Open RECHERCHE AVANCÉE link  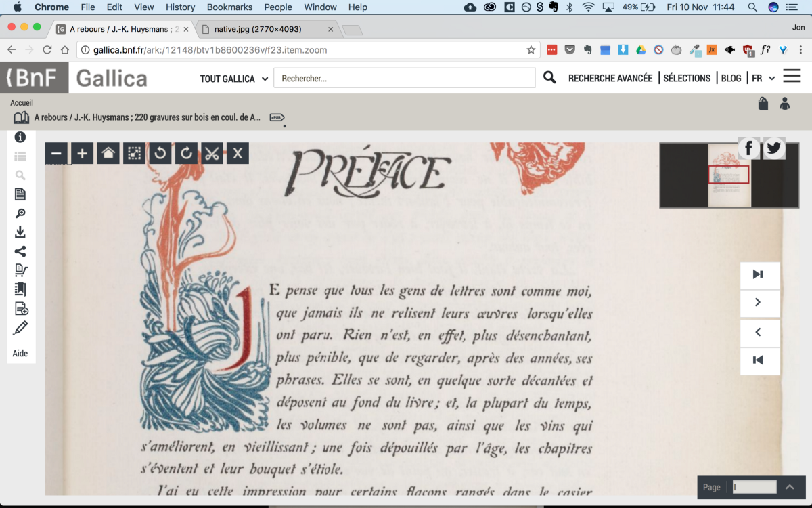610,78
